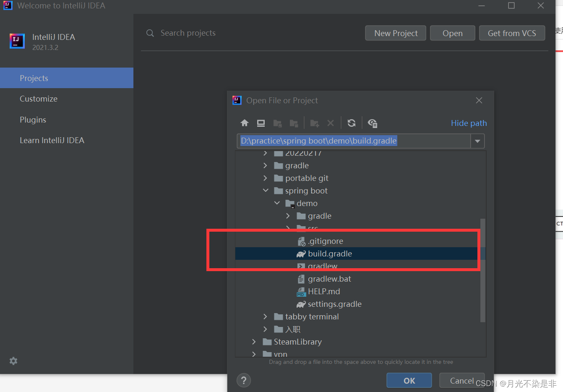Refresh the file tree
563x392 pixels.
[352, 123]
